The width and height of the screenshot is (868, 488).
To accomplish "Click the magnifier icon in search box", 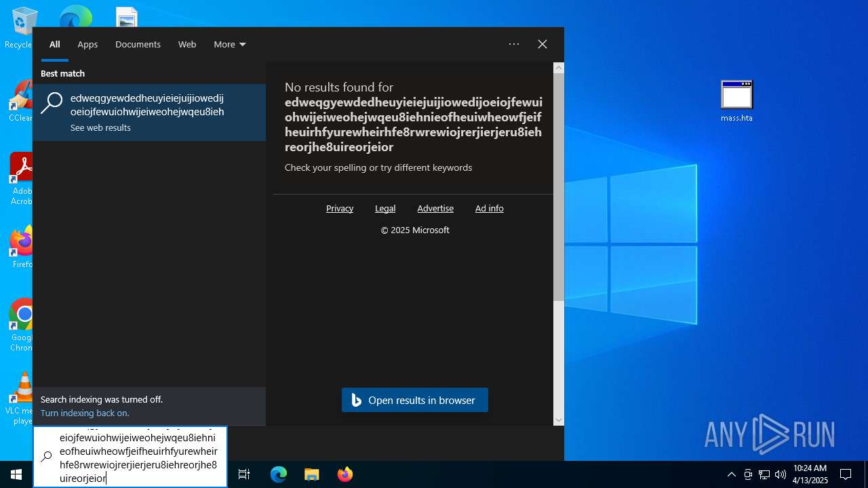I will pyautogui.click(x=46, y=457).
